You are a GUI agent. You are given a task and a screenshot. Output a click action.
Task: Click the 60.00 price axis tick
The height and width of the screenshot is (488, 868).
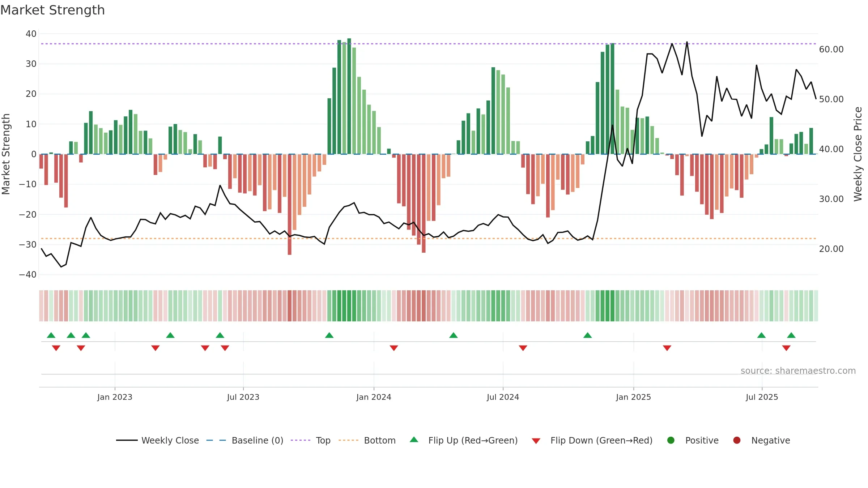pyautogui.click(x=831, y=49)
